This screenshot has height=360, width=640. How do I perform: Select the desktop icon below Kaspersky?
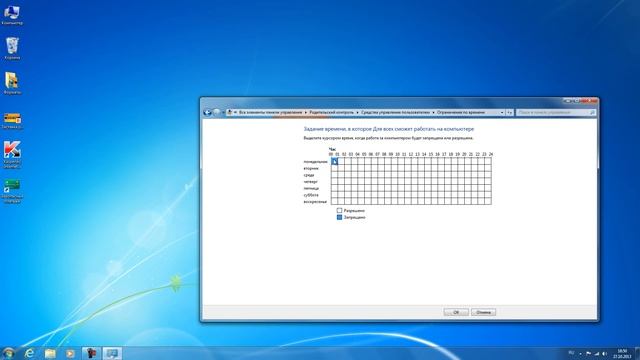(x=12, y=191)
